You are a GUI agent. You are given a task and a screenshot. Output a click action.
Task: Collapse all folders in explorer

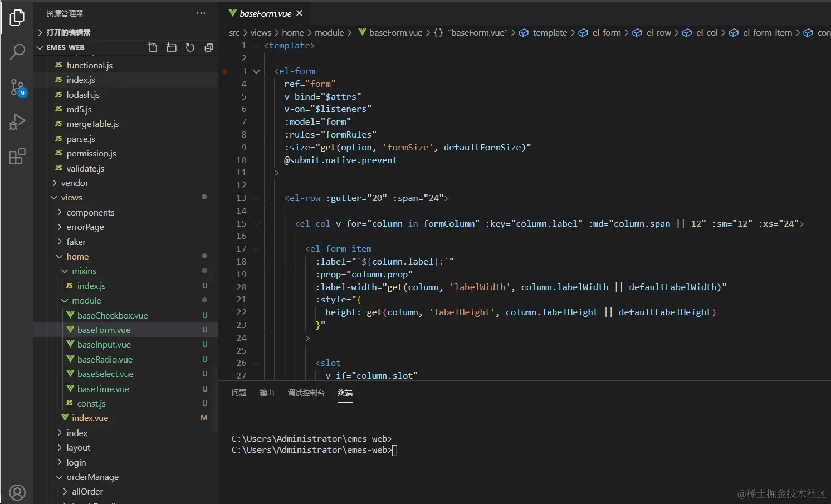[209, 47]
